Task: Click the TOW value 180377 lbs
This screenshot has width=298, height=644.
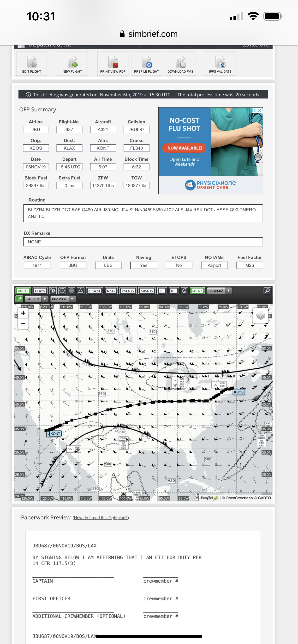Action: tap(137, 185)
